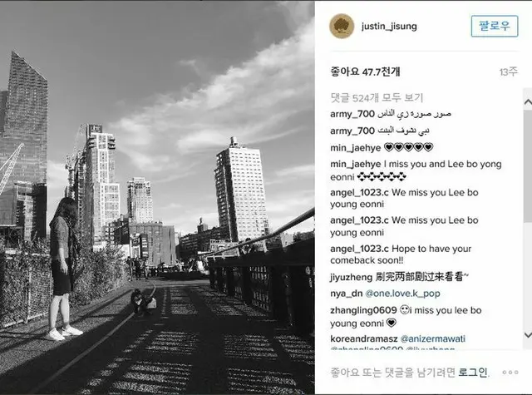Open commenter jiyuzheng's profile

tap(351, 277)
